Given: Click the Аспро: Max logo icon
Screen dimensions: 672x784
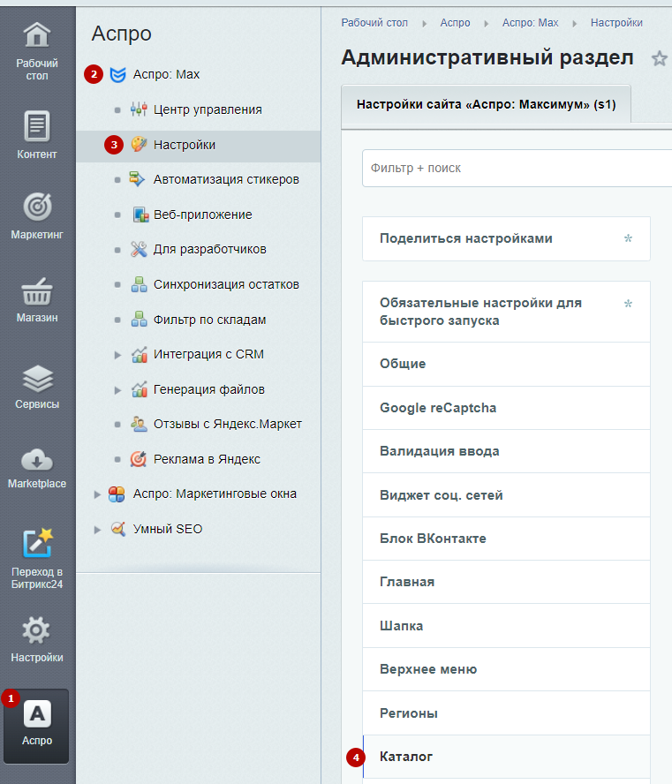Looking at the screenshot, I should [x=117, y=74].
